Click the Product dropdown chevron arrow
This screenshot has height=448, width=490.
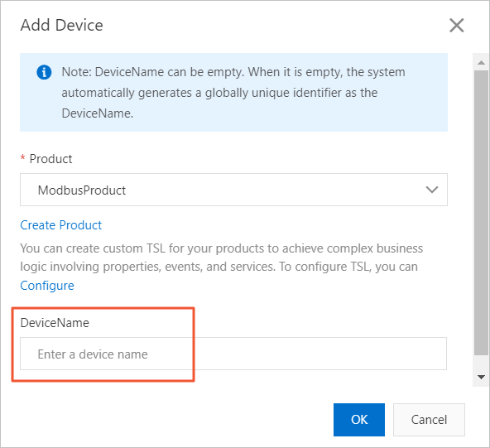[431, 190]
